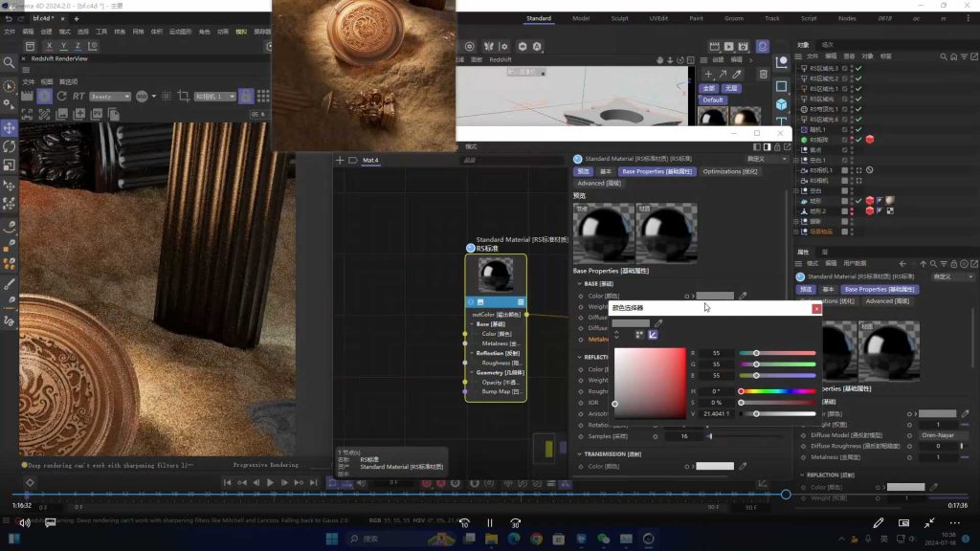The width and height of the screenshot is (980, 551).
Task: Click the RT real-time render button
Action: coord(78,97)
